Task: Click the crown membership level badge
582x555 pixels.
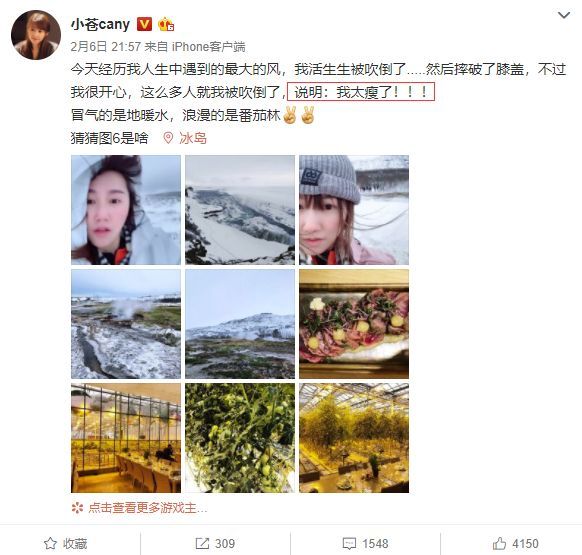Action: pyautogui.click(x=166, y=25)
